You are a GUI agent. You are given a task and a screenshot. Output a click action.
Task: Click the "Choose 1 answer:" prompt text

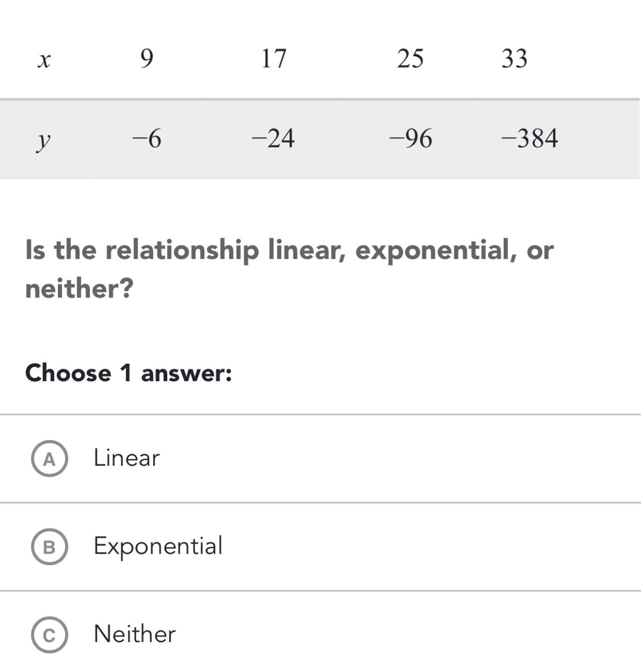[128, 373]
